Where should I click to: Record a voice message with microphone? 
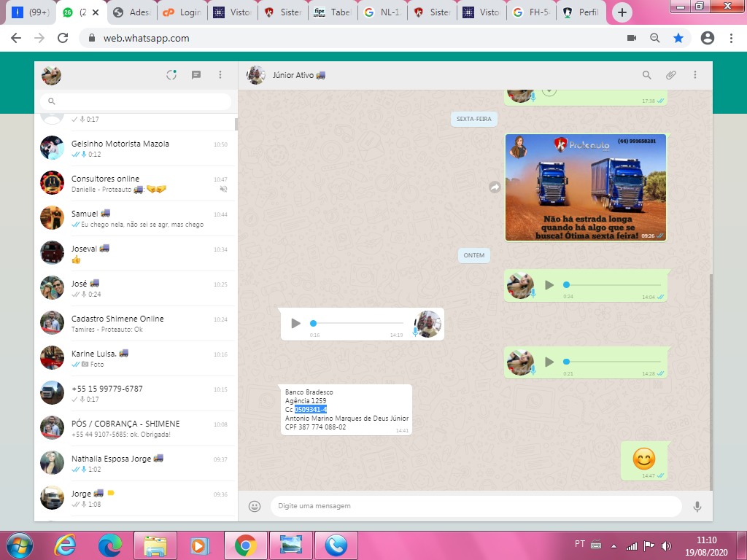[697, 506]
